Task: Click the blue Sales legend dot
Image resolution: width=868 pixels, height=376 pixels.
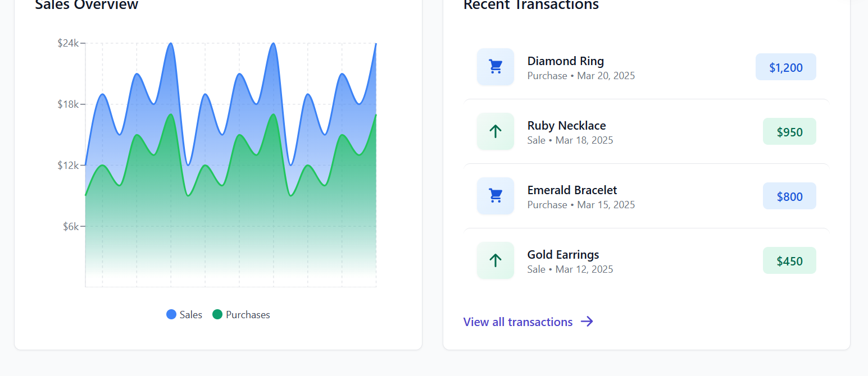Action: [171, 314]
